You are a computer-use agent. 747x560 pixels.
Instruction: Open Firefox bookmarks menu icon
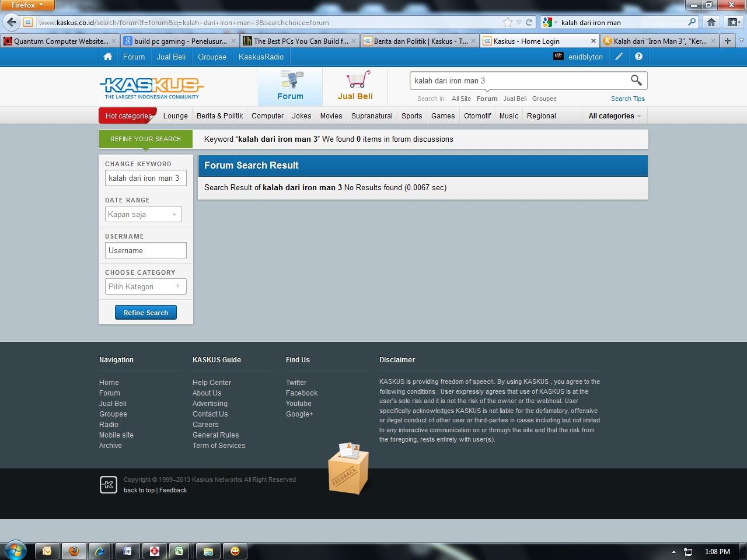(x=733, y=22)
